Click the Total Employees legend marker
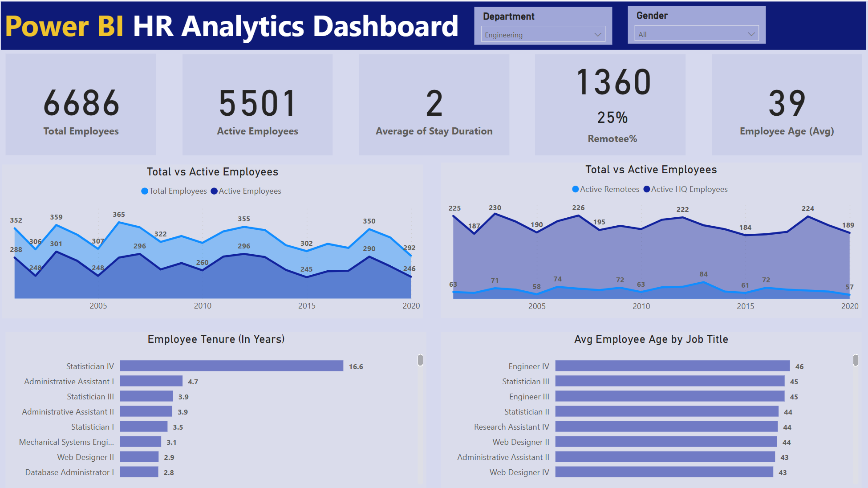 145,191
